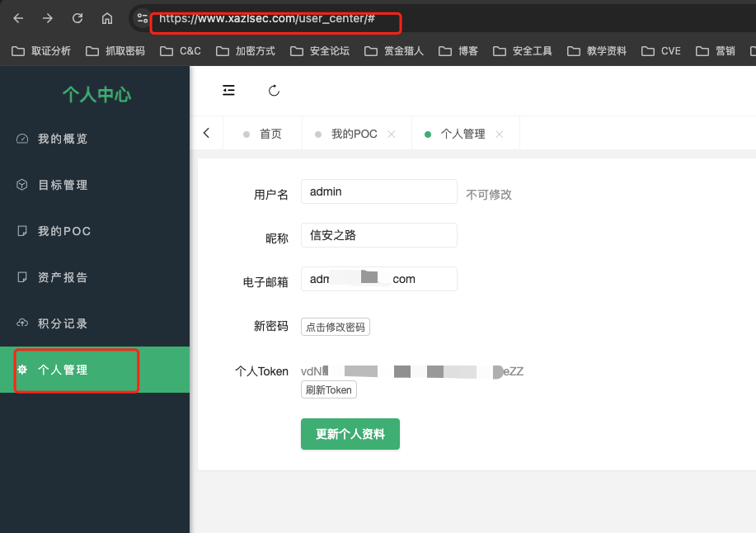Open the 营销 bookmark folder

click(x=716, y=51)
